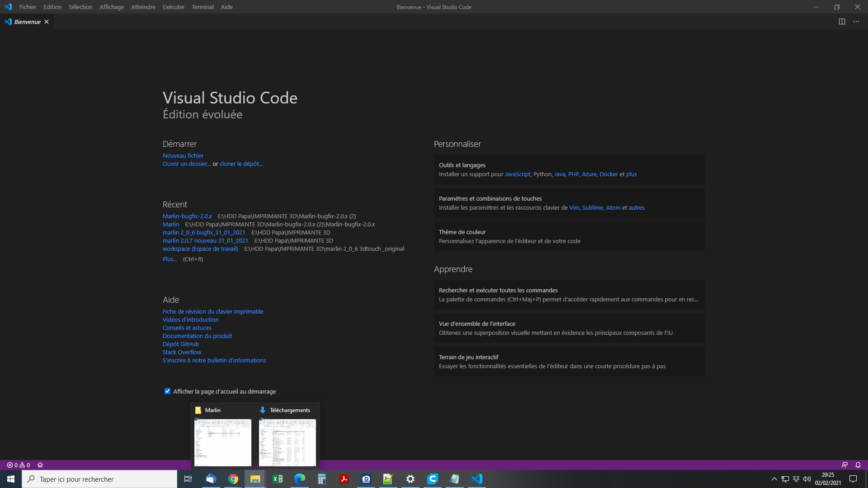Click the Windows search input box
Image resolution: width=868 pixels, height=488 pixels.
[99, 479]
